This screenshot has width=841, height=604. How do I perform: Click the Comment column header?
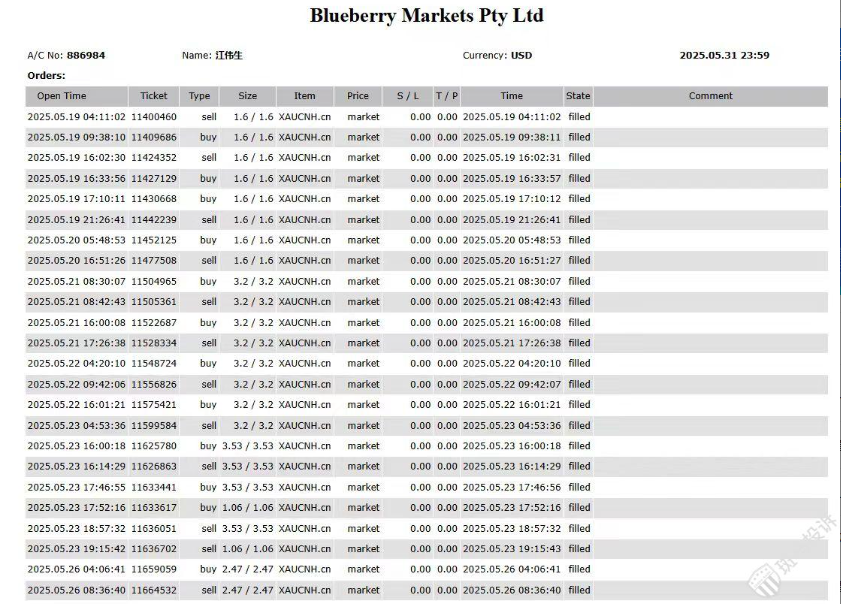pyautogui.click(x=711, y=96)
